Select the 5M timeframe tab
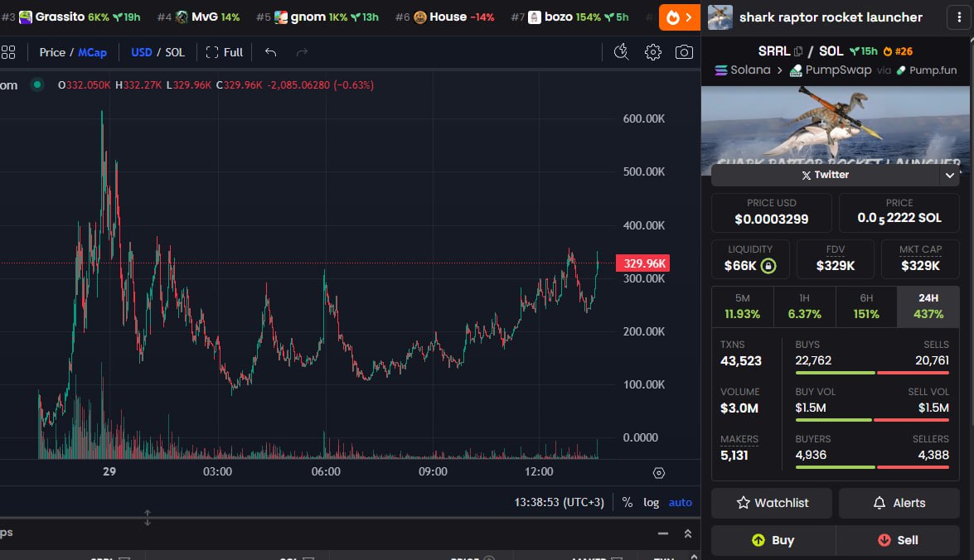Viewport: 974px width, 560px height. point(742,307)
